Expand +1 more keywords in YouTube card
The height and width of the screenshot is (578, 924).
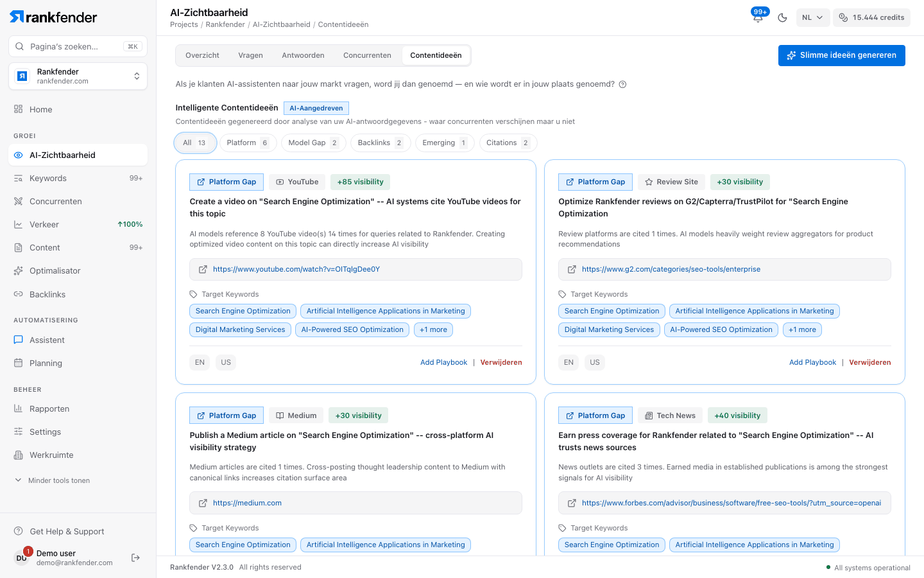pyautogui.click(x=433, y=330)
